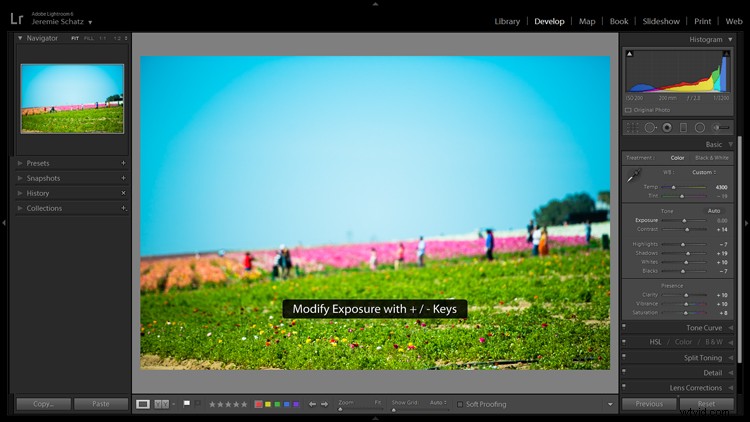Toggle Tone Curve panel on/off switch

[624, 328]
